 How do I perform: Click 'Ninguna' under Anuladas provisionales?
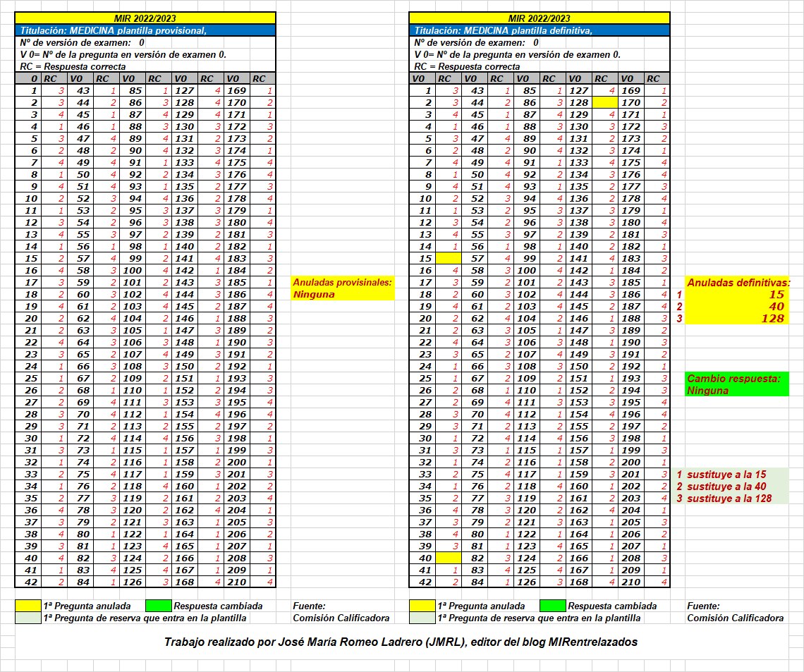tap(314, 294)
